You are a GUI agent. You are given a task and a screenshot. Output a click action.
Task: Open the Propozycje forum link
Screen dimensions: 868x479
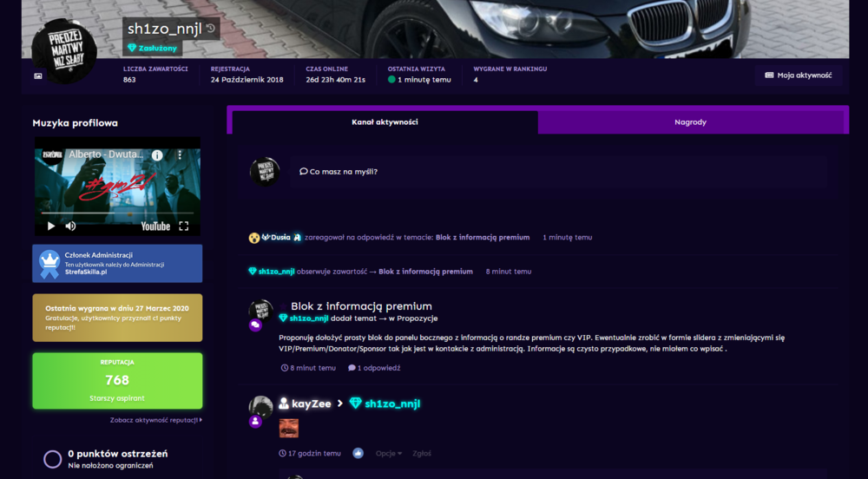pos(418,318)
